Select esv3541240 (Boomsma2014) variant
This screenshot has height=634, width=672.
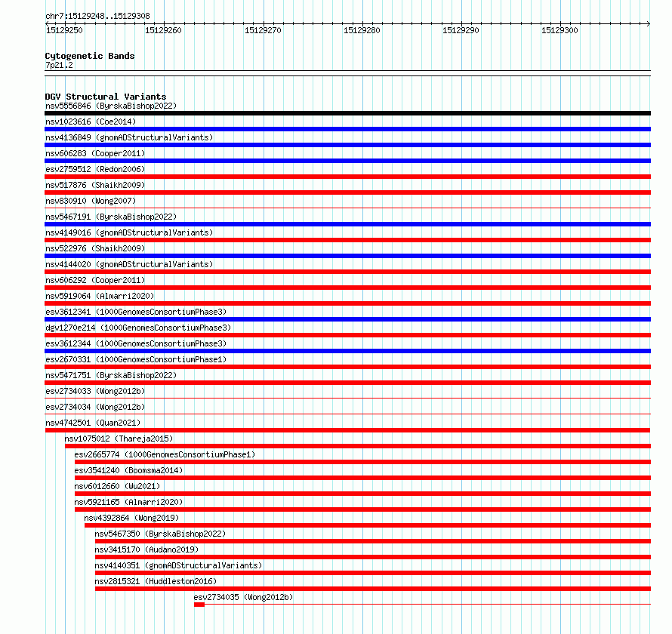coord(128,470)
